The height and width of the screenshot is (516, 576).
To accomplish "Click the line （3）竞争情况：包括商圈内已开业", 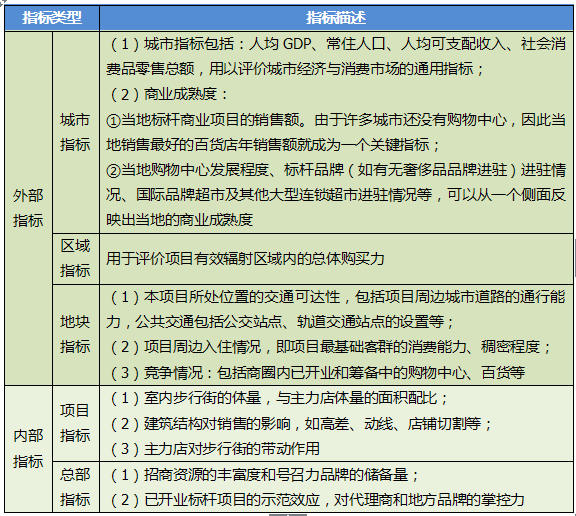I will (317, 373).
